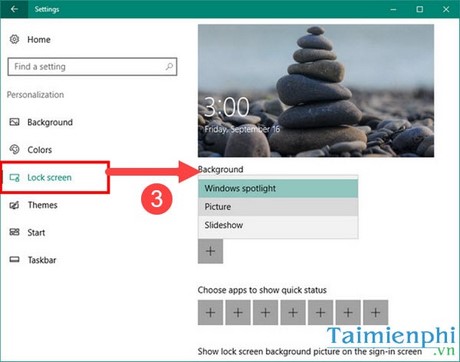Viewport: 460px width, 362px height.
Task: Click the search magnifier icon
Action: tap(169, 66)
